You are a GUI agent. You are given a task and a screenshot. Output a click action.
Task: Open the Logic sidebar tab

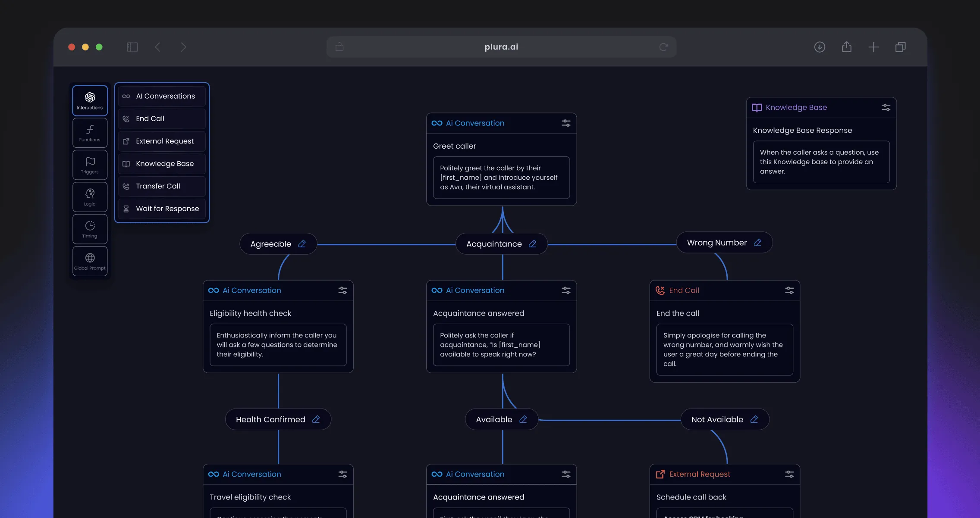[x=90, y=197]
